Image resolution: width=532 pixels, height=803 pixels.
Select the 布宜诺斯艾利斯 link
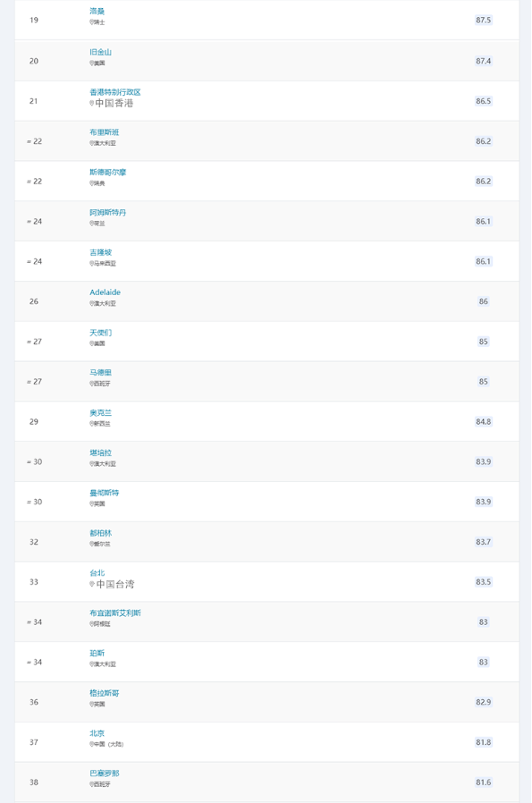115,613
